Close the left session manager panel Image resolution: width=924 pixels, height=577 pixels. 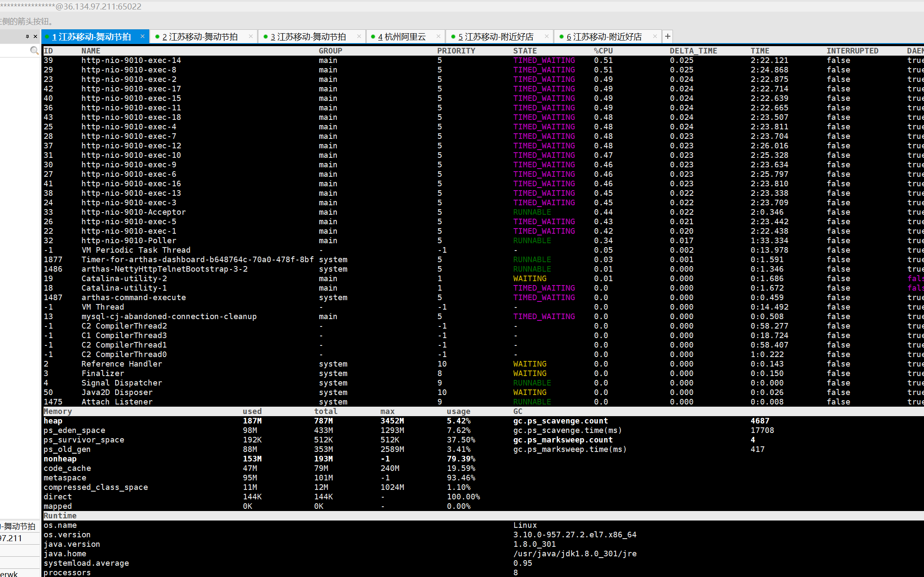tap(35, 37)
